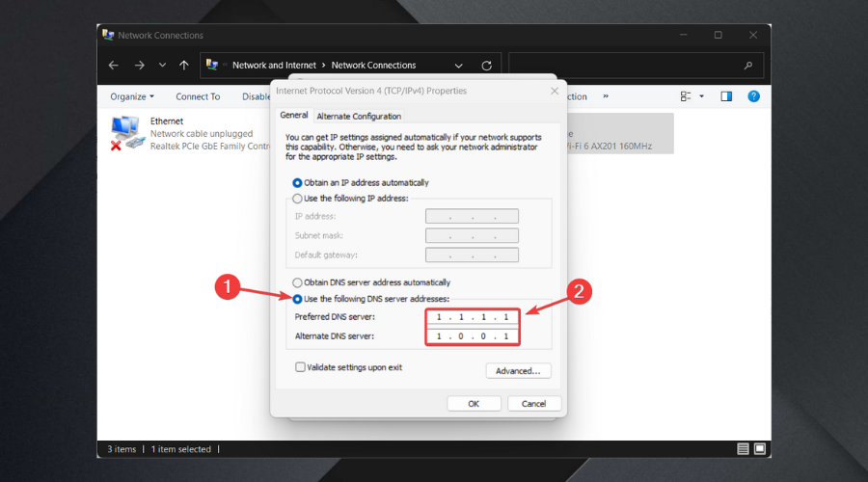Confirm the dialog with OK
This screenshot has height=482, width=868.
pos(474,403)
